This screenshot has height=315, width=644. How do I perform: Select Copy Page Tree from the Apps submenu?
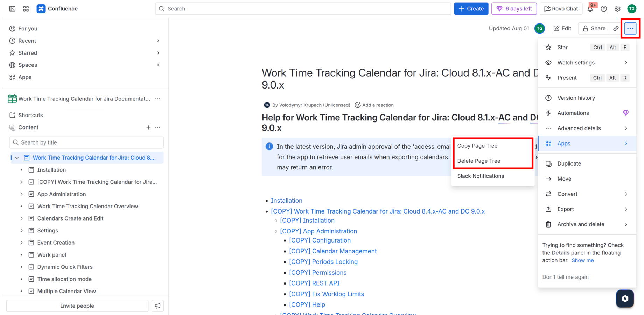click(477, 146)
